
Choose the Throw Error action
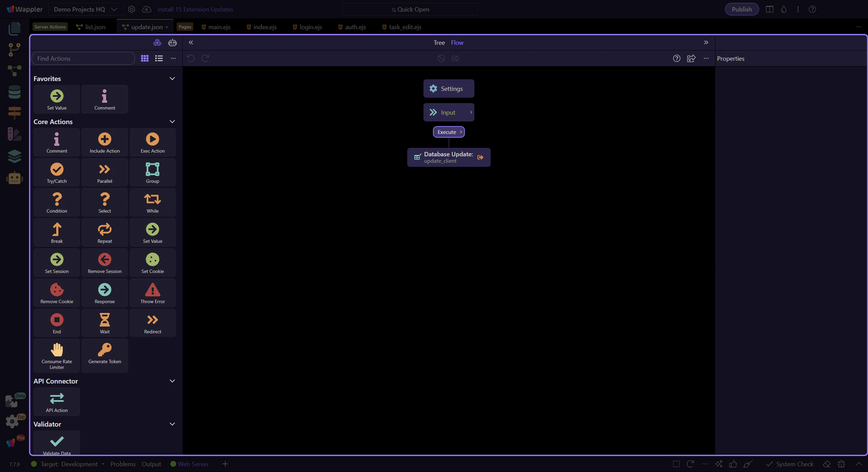click(152, 293)
